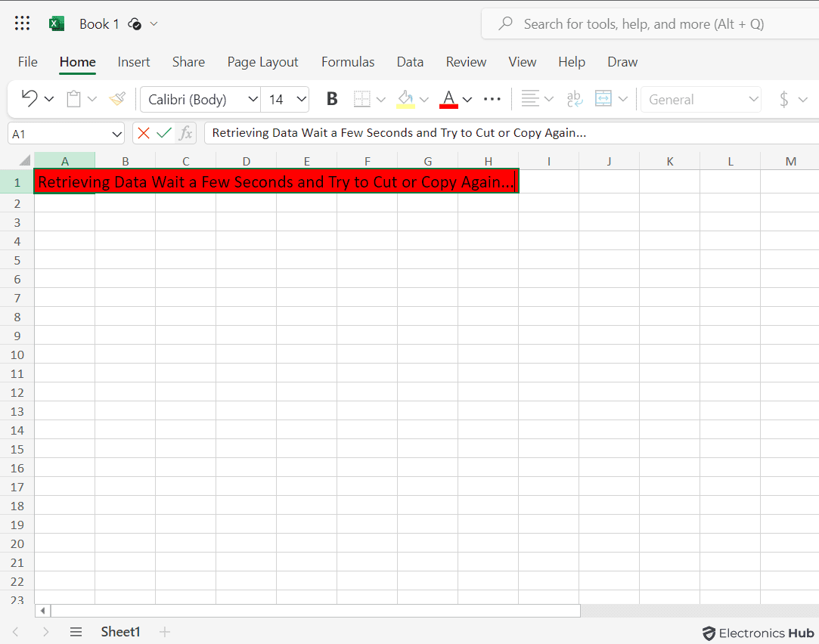819x644 pixels.
Task: Apply the red font color swatch
Action: (x=448, y=98)
